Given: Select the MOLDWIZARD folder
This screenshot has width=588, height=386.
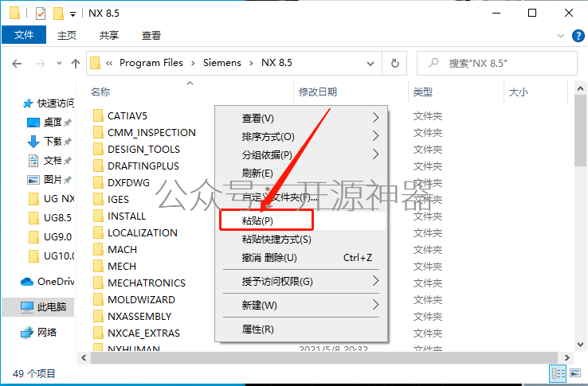Looking at the screenshot, I should tap(141, 299).
